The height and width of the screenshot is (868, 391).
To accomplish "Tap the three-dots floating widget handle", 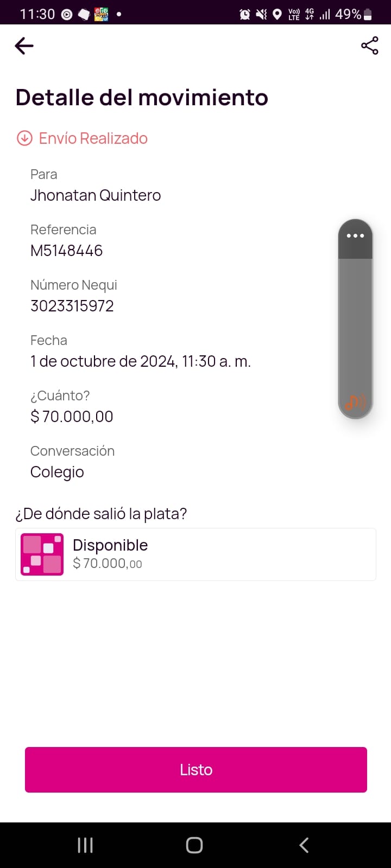I will coord(355,236).
